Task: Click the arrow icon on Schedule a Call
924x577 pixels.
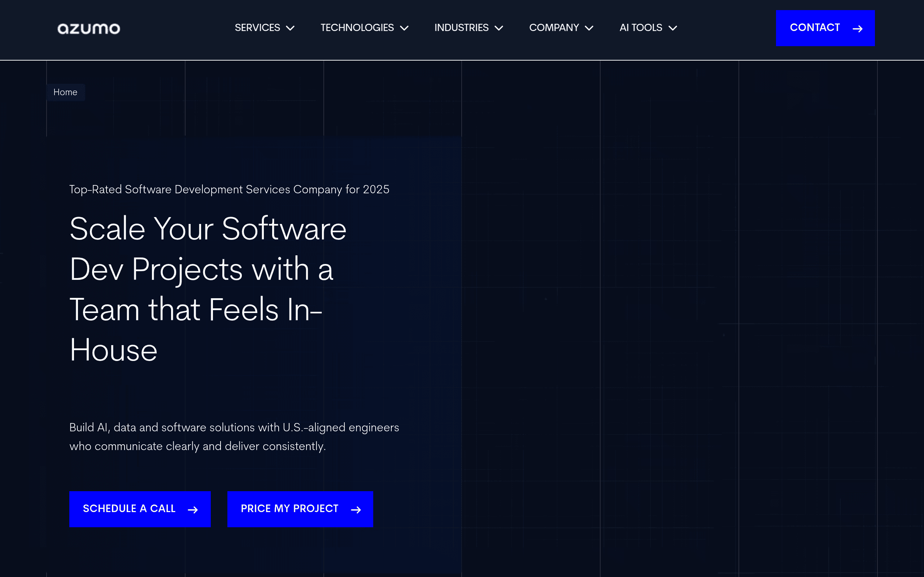Action: [x=193, y=509]
